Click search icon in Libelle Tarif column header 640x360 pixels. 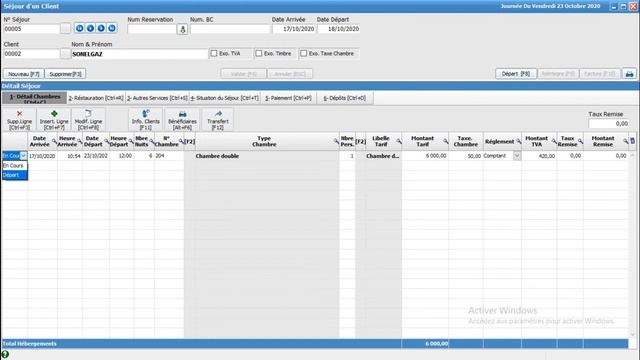399,141
